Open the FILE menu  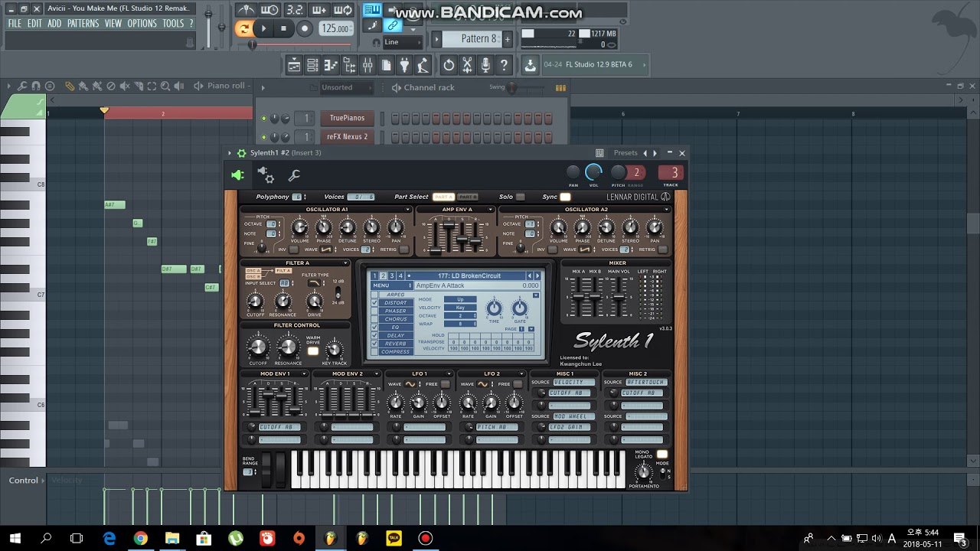click(15, 24)
